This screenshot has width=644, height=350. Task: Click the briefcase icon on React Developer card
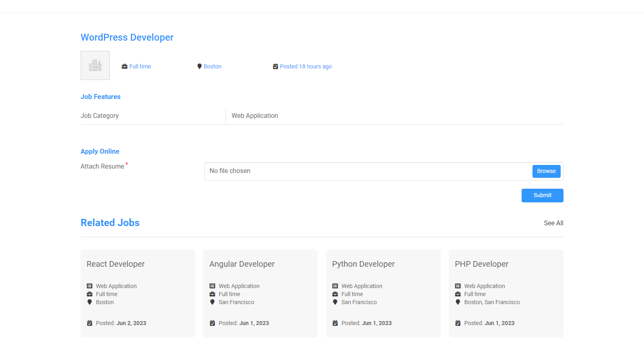(x=90, y=294)
